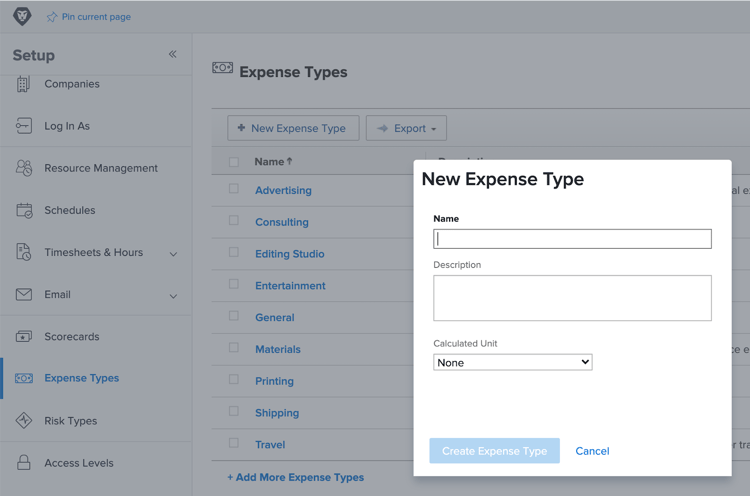Check the Editing Studio row checkbox

pos(234,252)
